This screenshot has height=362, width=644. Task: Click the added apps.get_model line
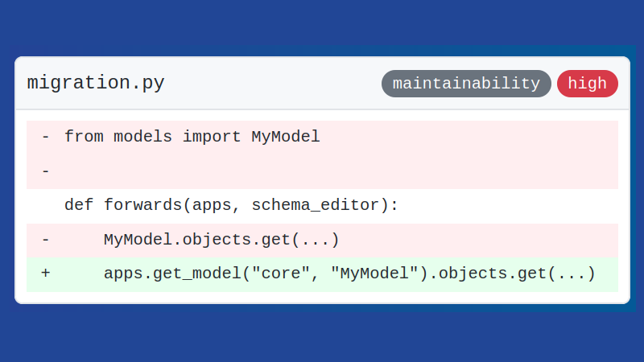coord(323,274)
